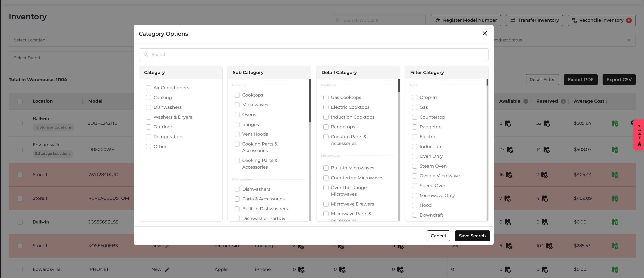
Task: Open the Product Status dropdown arrow
Action: (629, 40)
